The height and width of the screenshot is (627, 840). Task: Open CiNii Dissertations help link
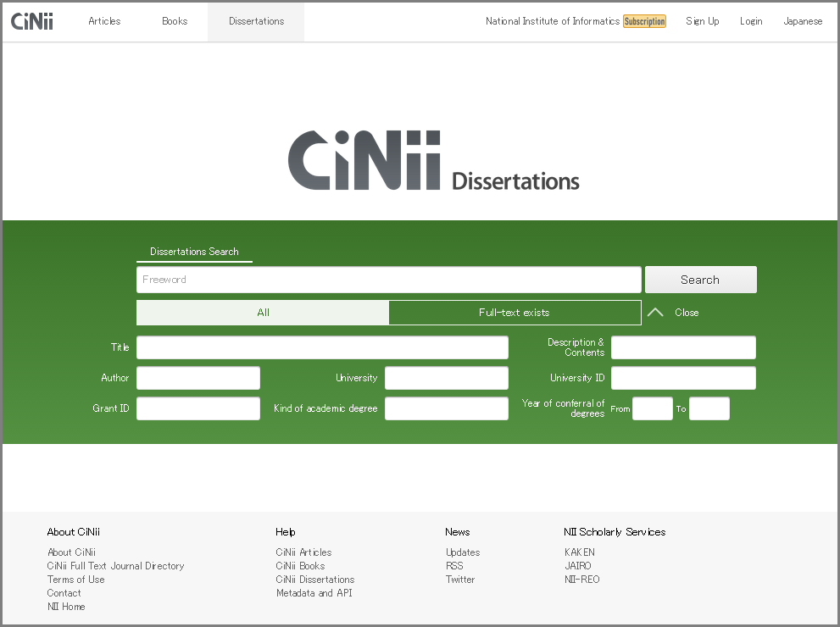pos(315,580)
